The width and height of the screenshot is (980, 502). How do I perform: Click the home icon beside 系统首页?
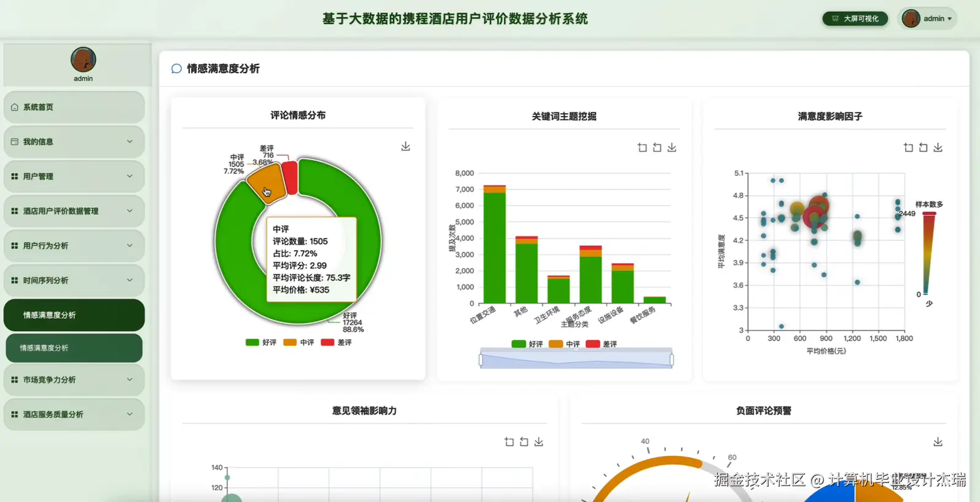[x=15, y=107]
